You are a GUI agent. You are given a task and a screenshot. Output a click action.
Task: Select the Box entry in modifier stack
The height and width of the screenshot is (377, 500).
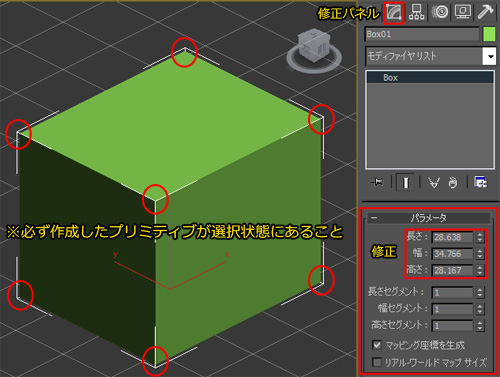point(430,78)
